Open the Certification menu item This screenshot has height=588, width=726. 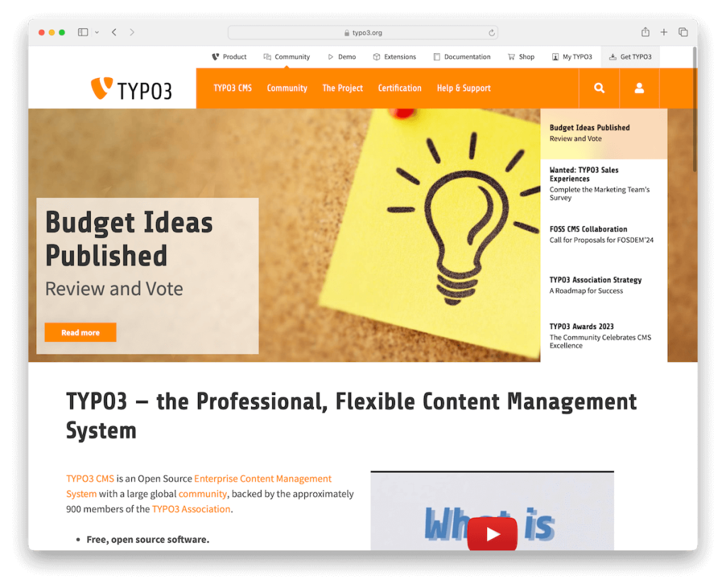tap(400, 88)
